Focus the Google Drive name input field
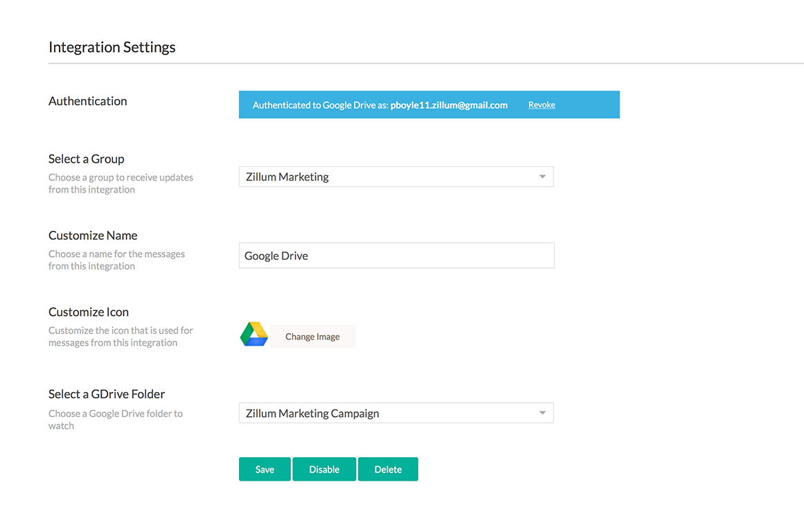Screen dimensions: 804x532 click(x=396, y=256)
